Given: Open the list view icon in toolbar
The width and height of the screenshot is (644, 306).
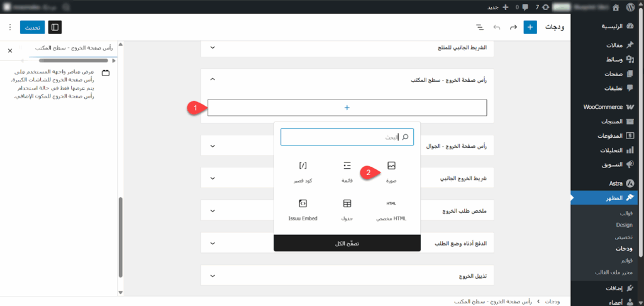Looking at the screenshot, I should pyautogui.click(x=480, y=28).
